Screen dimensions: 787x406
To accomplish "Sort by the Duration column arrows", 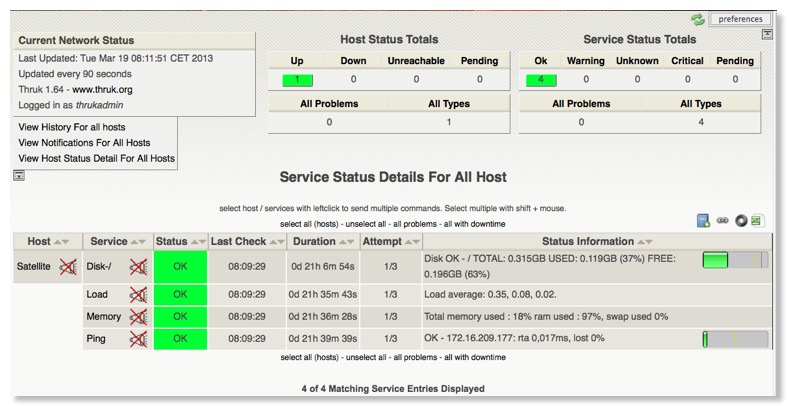I will (346, 242).
